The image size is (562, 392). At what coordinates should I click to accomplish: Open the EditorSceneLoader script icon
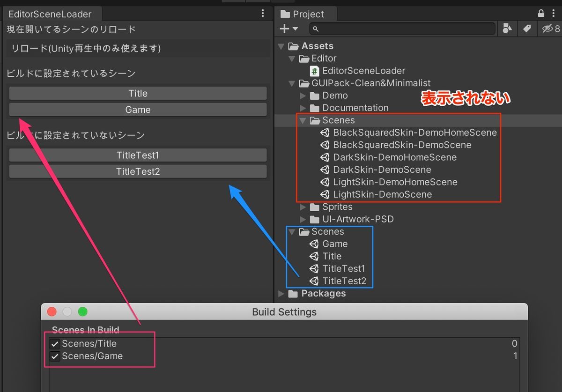[315, 71]
